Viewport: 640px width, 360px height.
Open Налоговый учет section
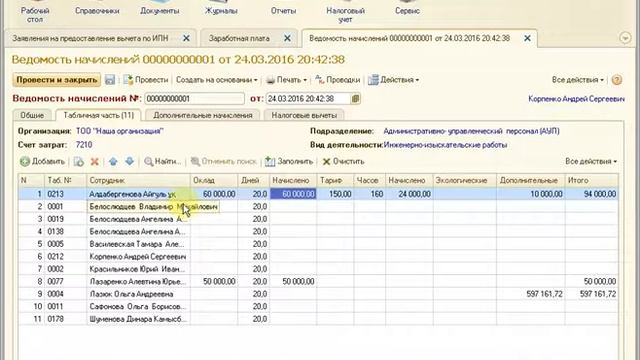(345, 12)
